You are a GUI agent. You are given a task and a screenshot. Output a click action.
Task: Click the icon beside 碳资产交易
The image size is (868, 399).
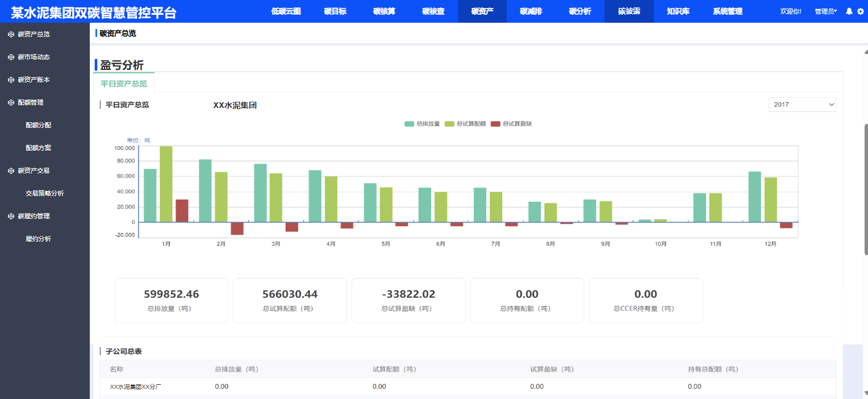click(x=11, y=171)
